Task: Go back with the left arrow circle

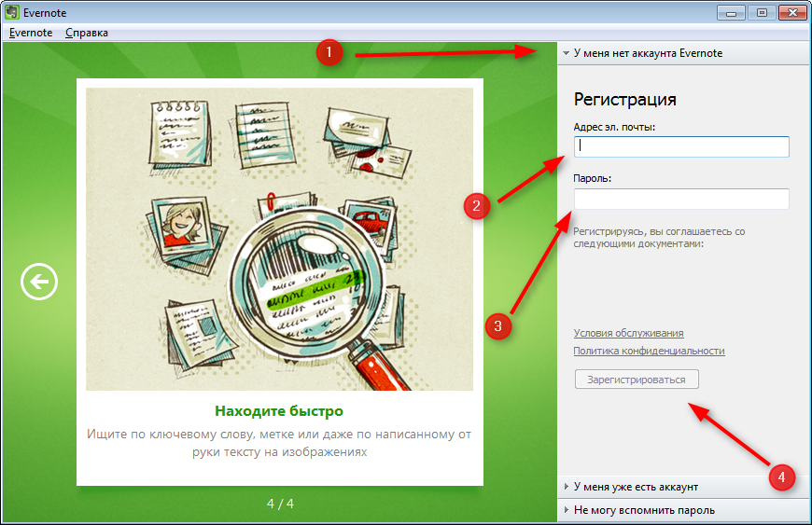Action: [x=39, y=282]
